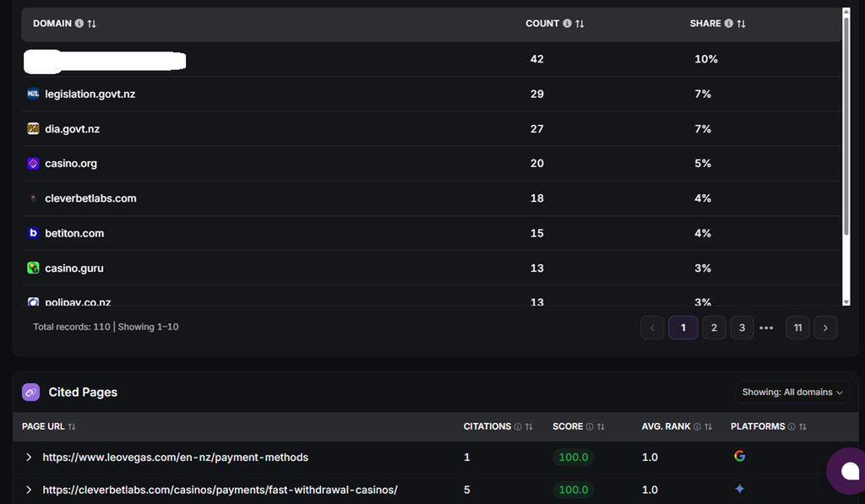Sort by Share using its arrows icon
Screen dimensions: 865x504
741,24
